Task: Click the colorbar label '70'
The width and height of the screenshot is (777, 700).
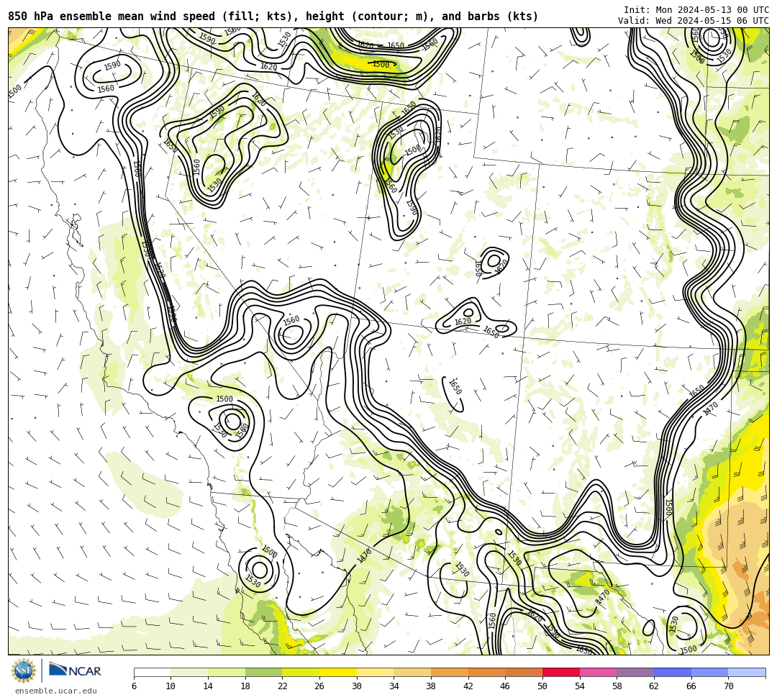Action: [x=728, y=686]
